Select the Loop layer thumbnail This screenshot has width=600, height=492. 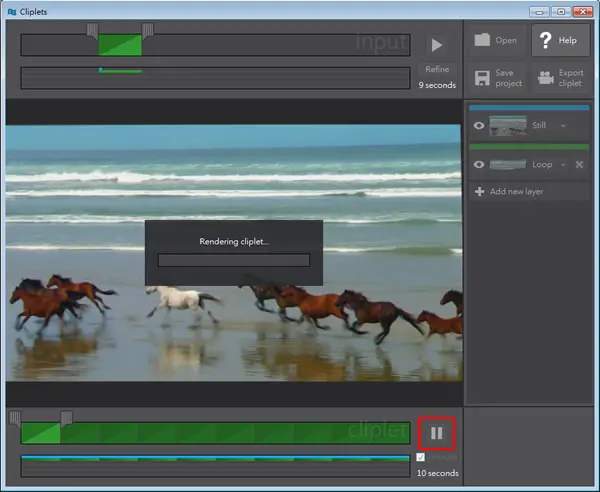(508, 165)
